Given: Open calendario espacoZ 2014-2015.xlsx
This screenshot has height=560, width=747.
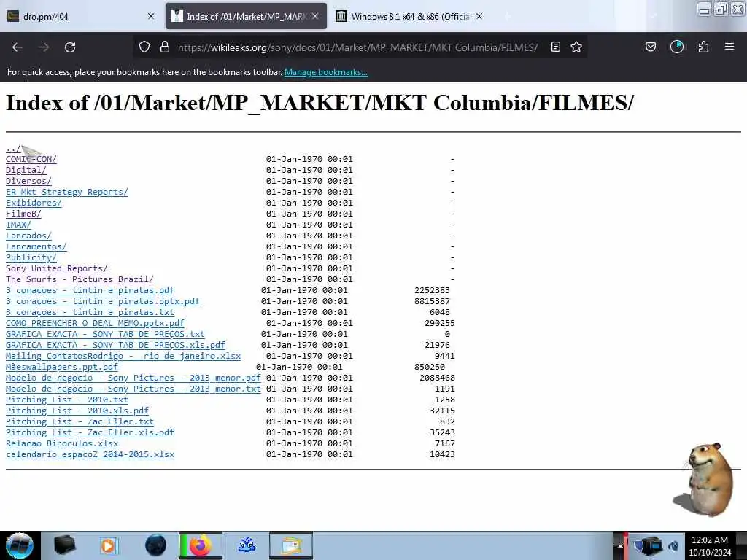Looking at the screenshot, I should coord(90,455).
